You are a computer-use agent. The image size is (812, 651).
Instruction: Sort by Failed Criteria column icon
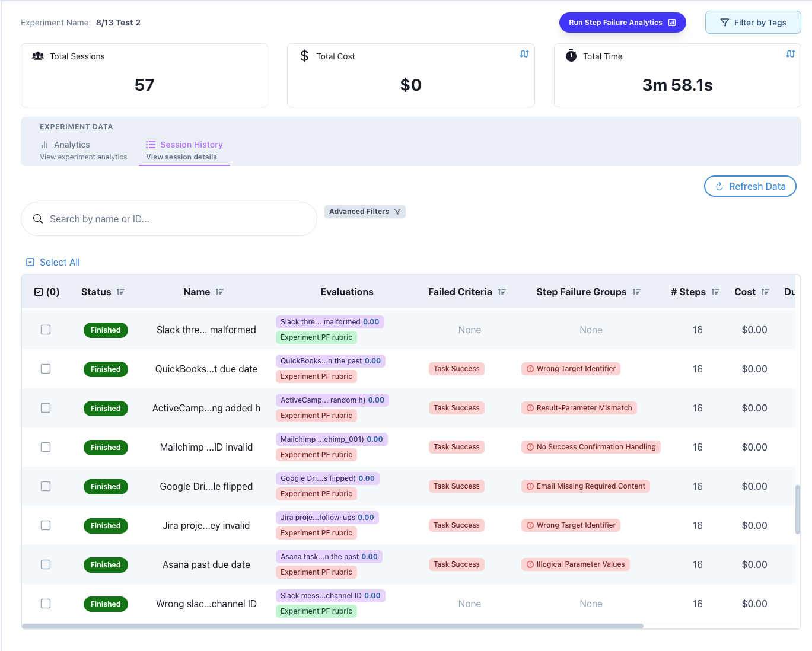click(502, 292)
